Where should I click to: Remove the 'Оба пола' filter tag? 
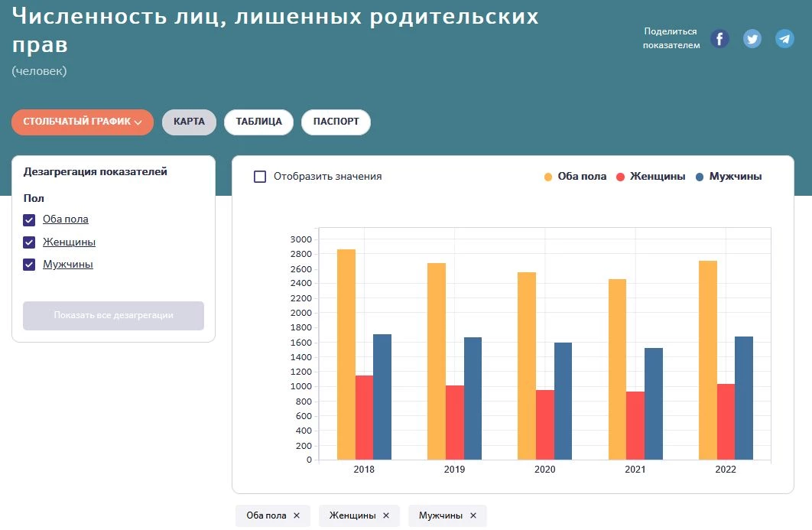coord(297,515)
